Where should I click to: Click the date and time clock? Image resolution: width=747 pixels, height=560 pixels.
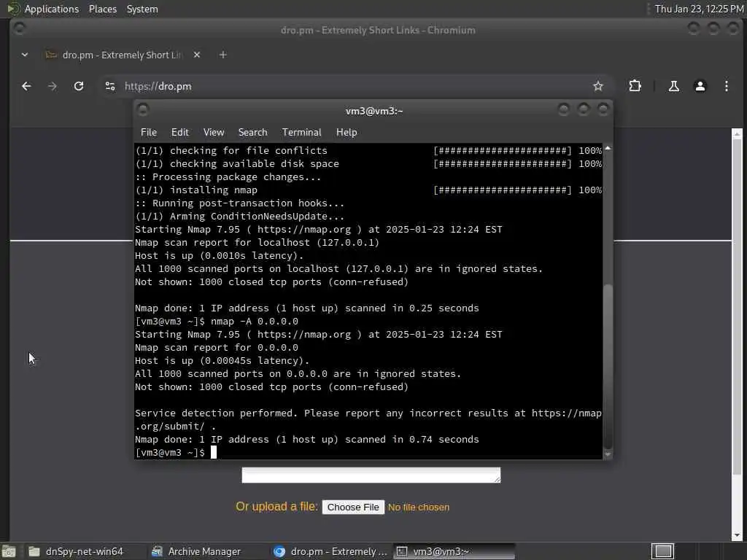[x=699, y=9]
